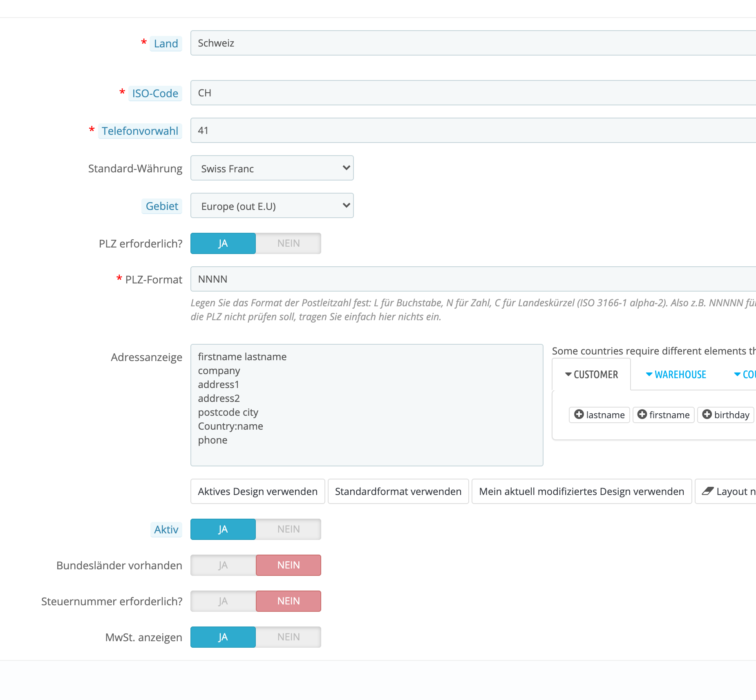The image size is (756, 700).
Task: Click Mein aktuell modifiziertes Design verwenden
Action: tap(582, 491)
